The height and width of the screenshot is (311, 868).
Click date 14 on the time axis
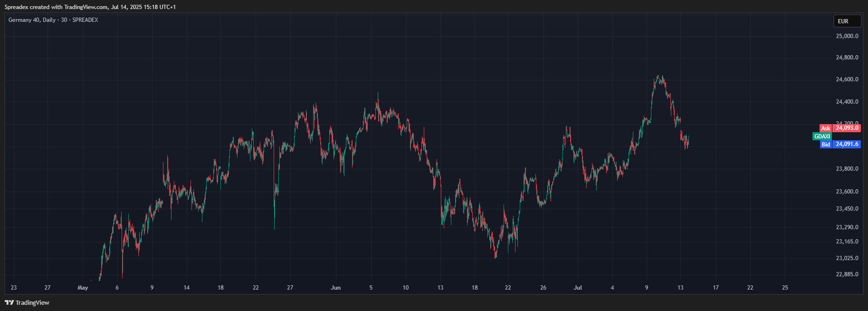pyautogui.click(x=187, y=288)
